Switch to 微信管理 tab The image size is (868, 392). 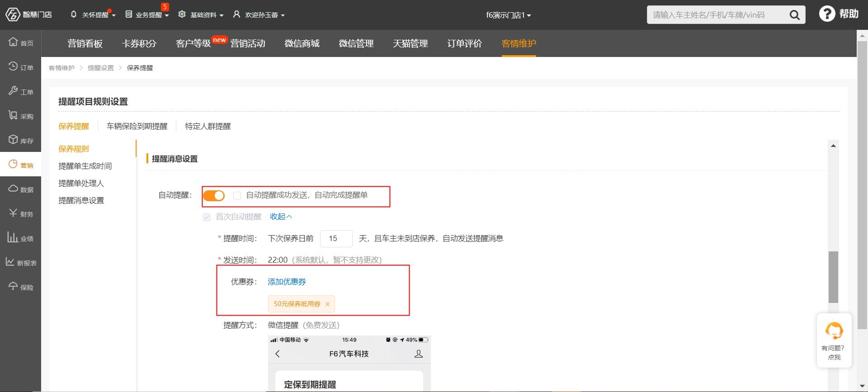(356, 43)
